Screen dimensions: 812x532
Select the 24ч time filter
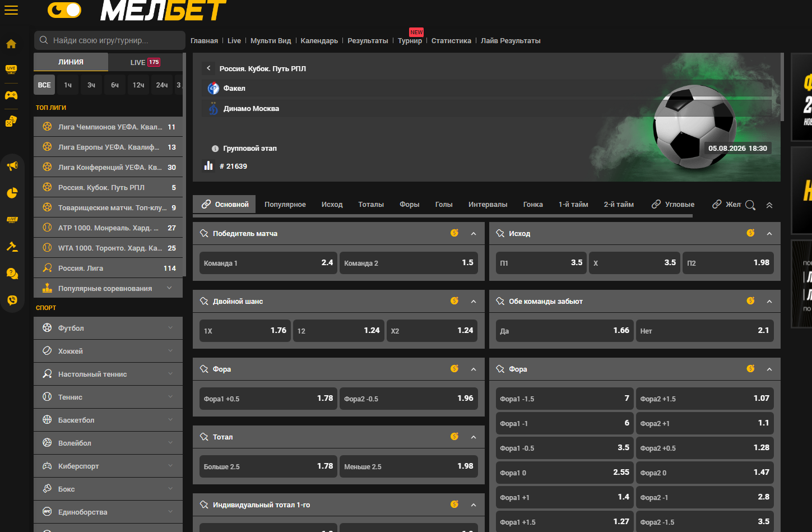tap(162, 85)
